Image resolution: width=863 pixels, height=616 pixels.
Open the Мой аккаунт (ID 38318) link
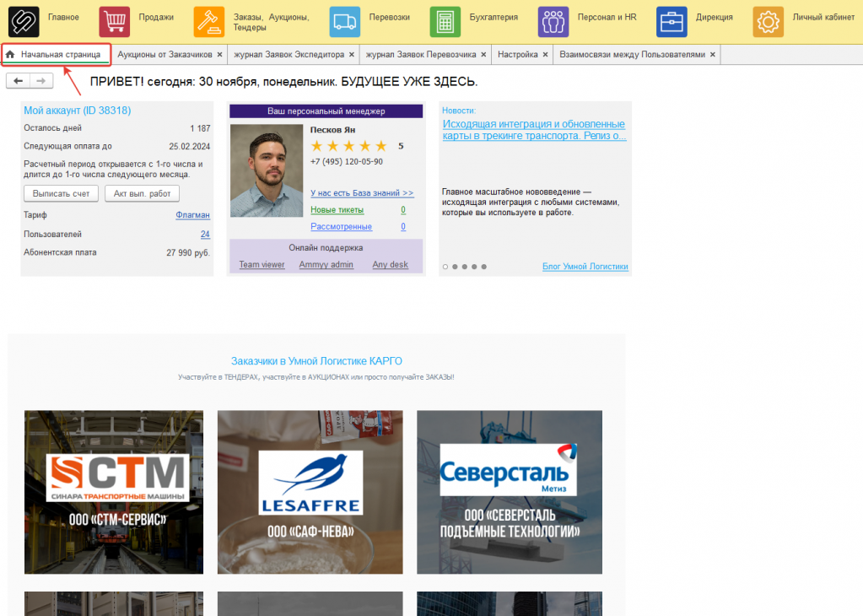coord(78,110)
